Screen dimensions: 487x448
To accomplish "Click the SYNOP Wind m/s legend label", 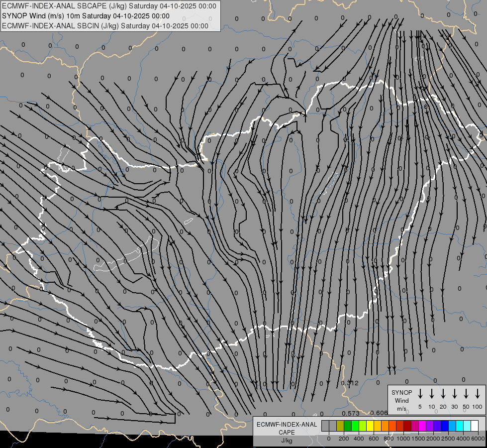I will coord(401,400).
